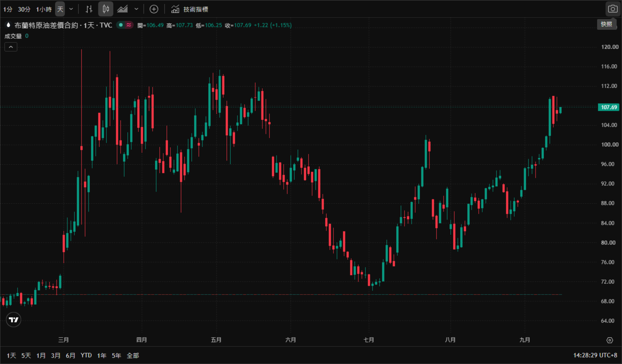Click the 14:28:29 UTC+8 timezone clock
This screenshot has height=364, width=622.
[595, 355]
